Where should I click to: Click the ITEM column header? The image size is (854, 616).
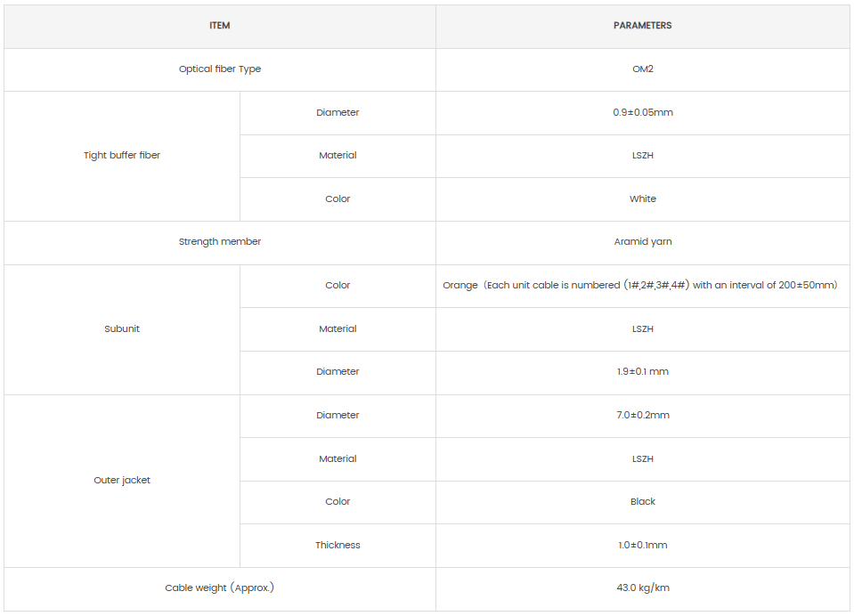[219, 26]
